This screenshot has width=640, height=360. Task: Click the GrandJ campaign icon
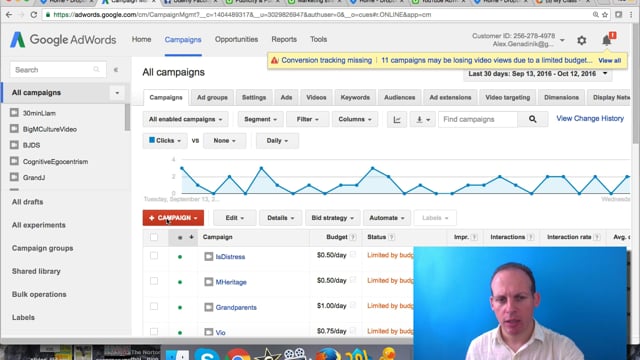pos(14,177)
